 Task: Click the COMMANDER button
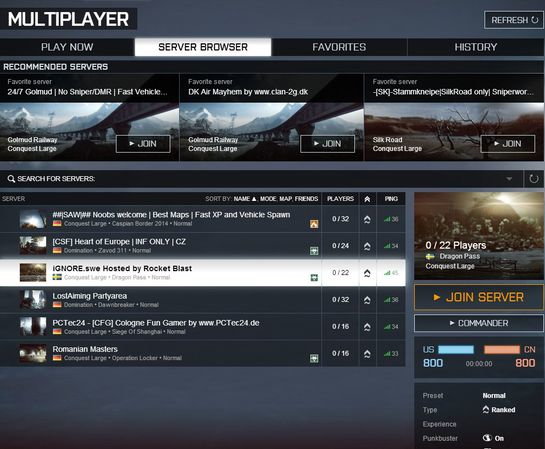pos(479,323)
